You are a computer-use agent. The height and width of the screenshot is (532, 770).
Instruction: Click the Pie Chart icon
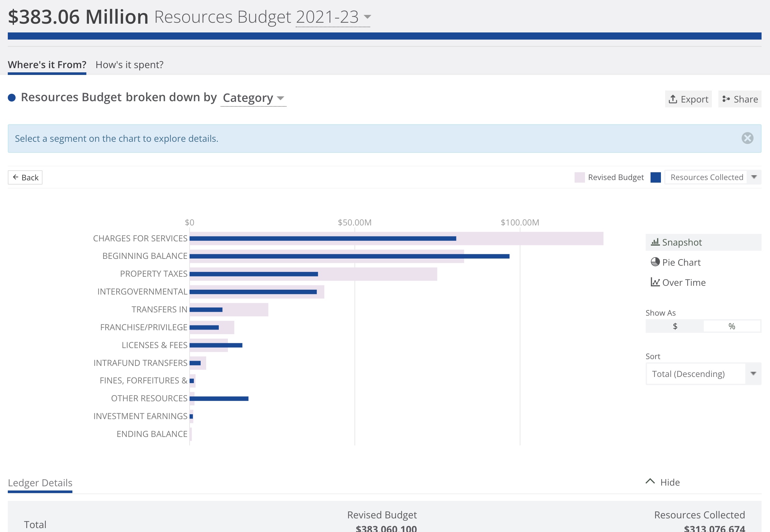pyautogui.click(x=655, y=262)
